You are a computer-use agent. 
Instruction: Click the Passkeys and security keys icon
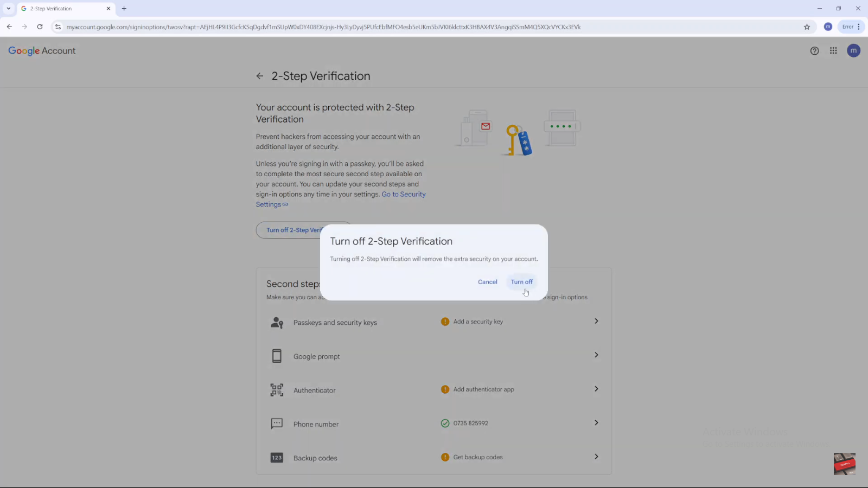[277, 323]
